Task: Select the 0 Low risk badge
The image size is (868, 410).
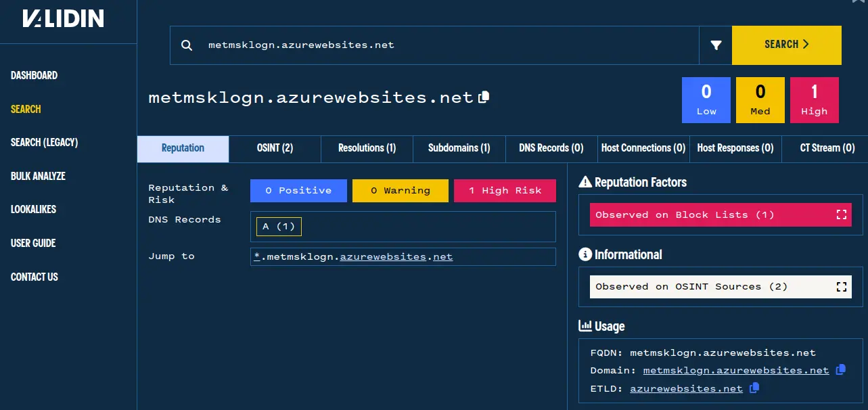Action: (706, 100)
